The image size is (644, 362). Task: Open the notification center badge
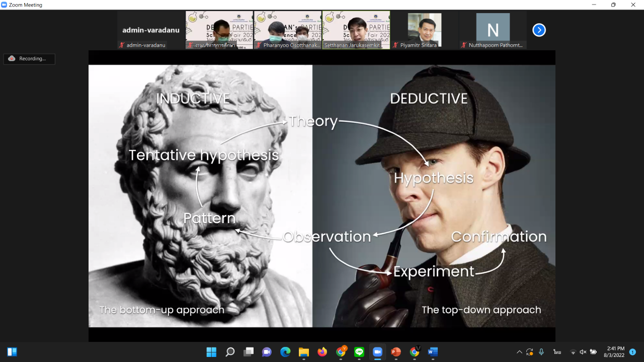pos(632,352)
